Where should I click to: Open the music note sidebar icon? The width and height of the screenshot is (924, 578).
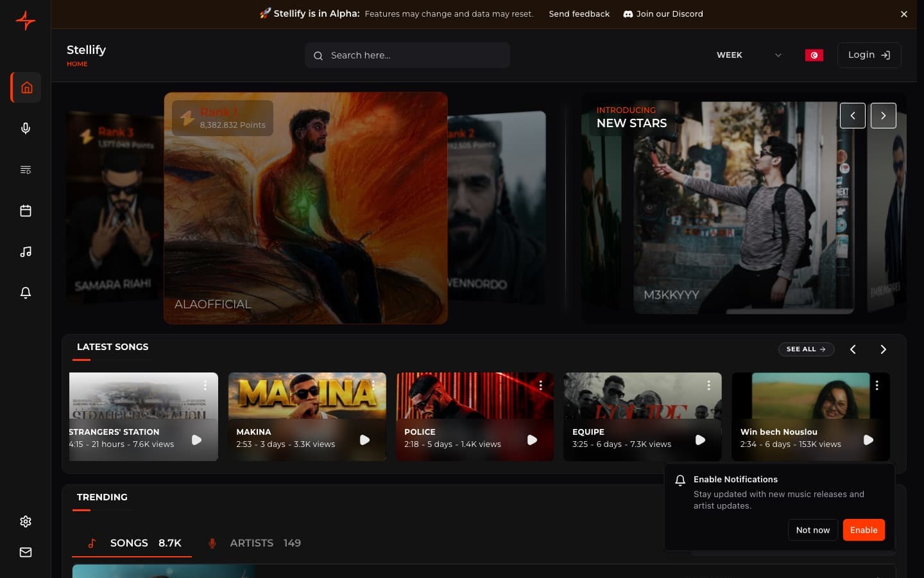tap(26, 252)
